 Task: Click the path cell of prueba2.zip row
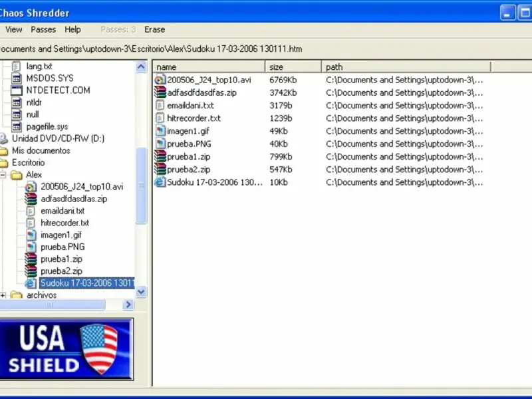404,170
